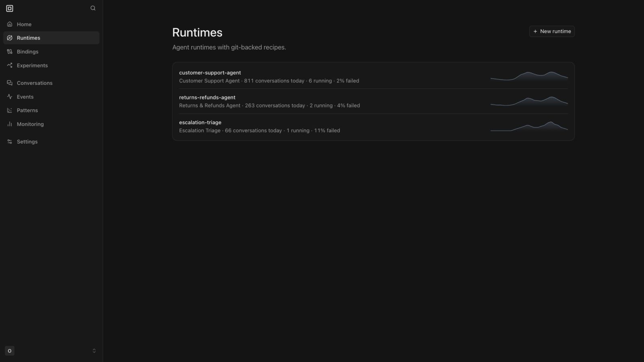The height and width of the screenshot is (362, 644).
Task: Open the customer-support-agent runtime
Action: pos(373,76)
